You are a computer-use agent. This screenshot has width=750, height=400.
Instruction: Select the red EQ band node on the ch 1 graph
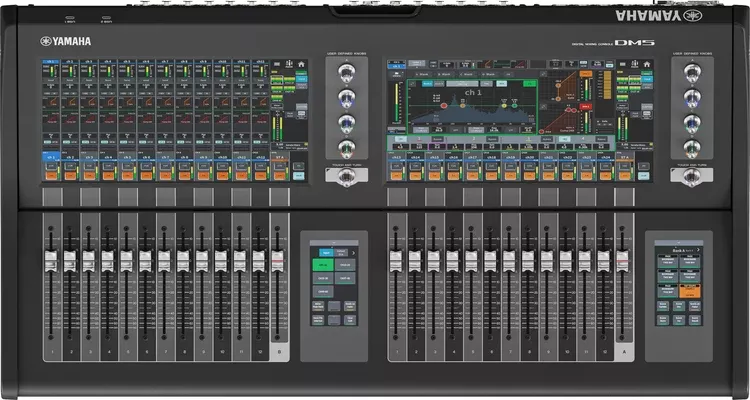pyautogui.click(x=444, y=106)
